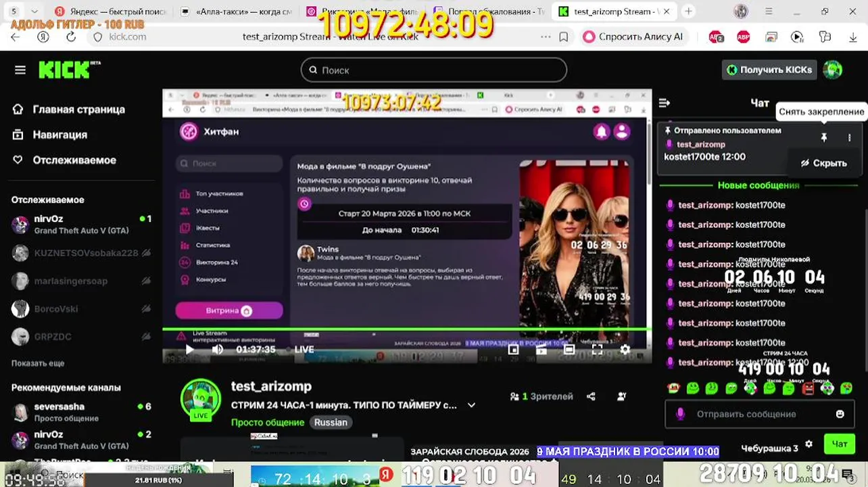Click the test_arizomp channel avatar
The image size is (868, 487).
click(200, 399)
